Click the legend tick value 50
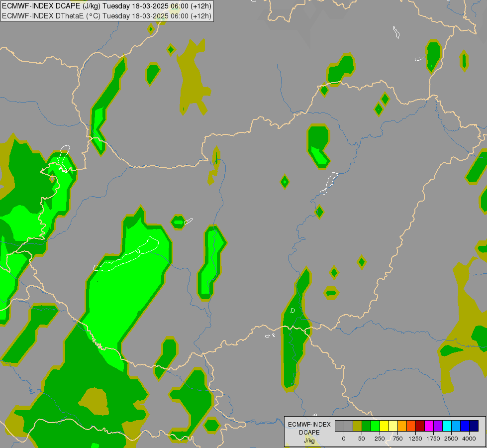487x448 pixels. [x=362, y=439]
